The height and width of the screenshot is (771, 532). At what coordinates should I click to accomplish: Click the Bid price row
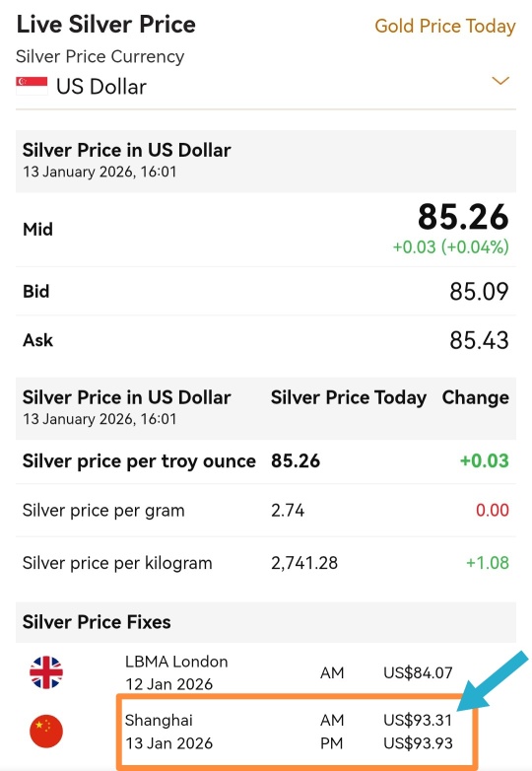pos(266,291)
